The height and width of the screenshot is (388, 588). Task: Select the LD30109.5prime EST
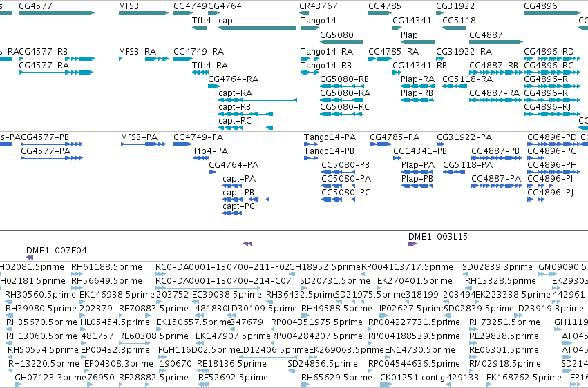230,316
